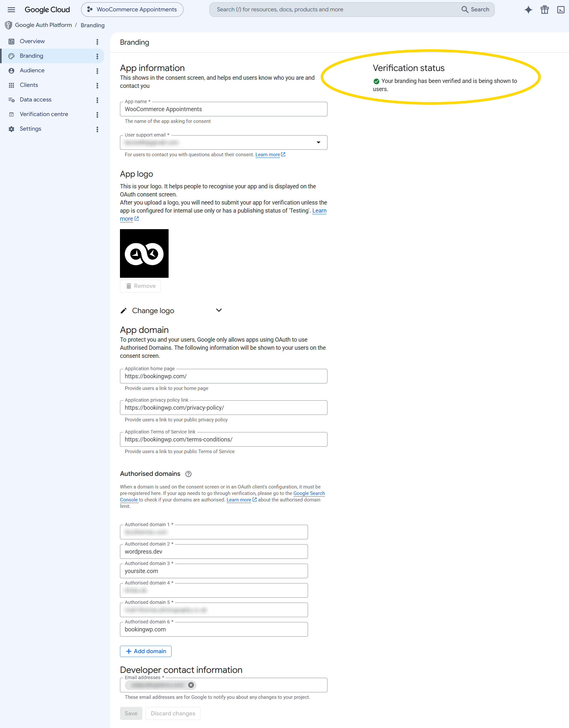The width and height of the screenshot is (569, 728).
Task: Click the Authorised domains help icon
Action: point(188,474)
